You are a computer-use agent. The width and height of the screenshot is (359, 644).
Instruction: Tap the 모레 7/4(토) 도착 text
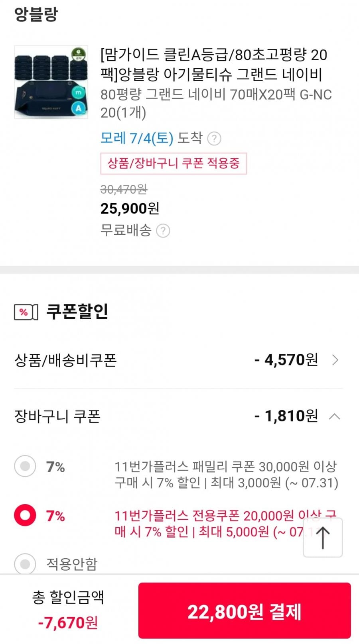pyautogui.click(x=152, y=138)
